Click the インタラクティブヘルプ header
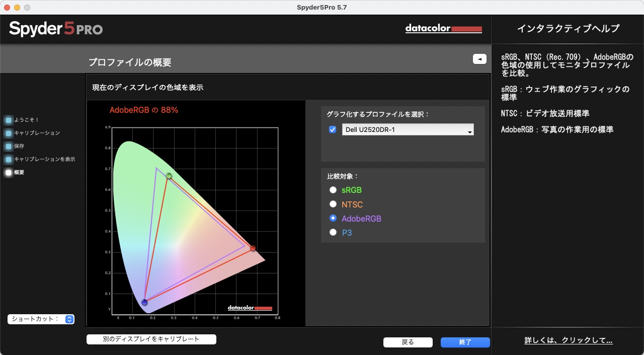The height and width of the screenshot is (355, 644). pos(569,28)
